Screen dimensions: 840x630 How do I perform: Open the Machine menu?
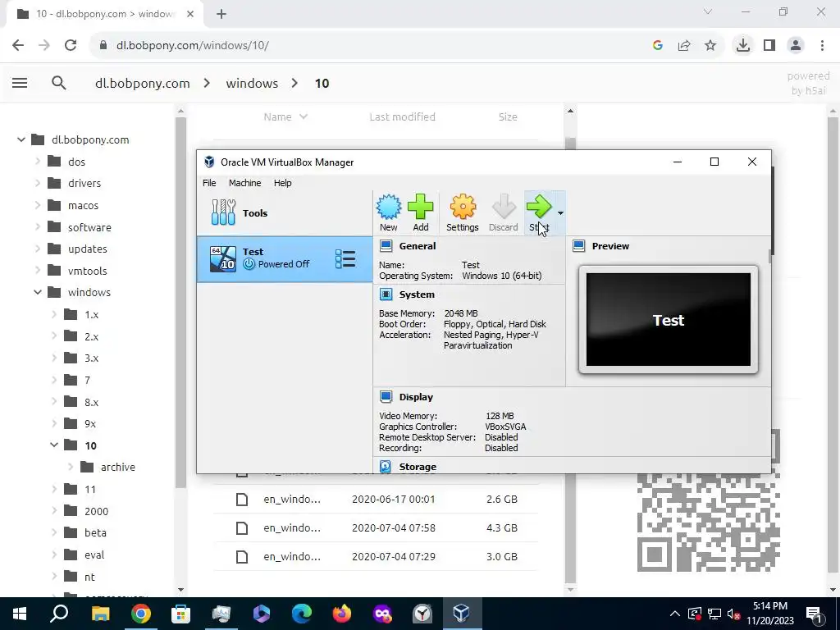[x=244, y=183]
